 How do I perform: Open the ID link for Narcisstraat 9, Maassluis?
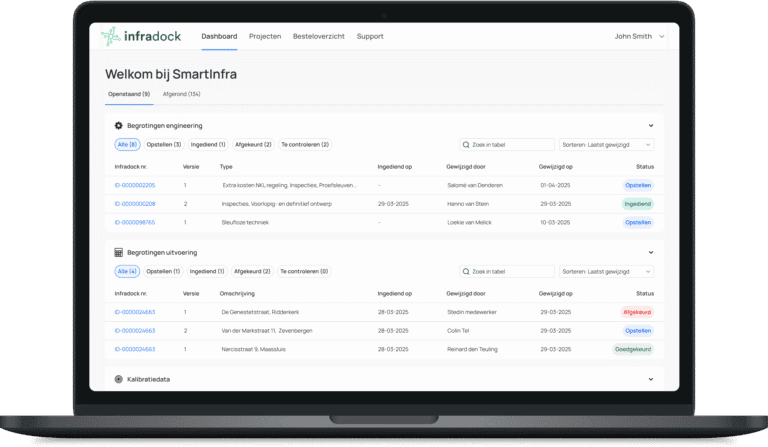point(135,350)
